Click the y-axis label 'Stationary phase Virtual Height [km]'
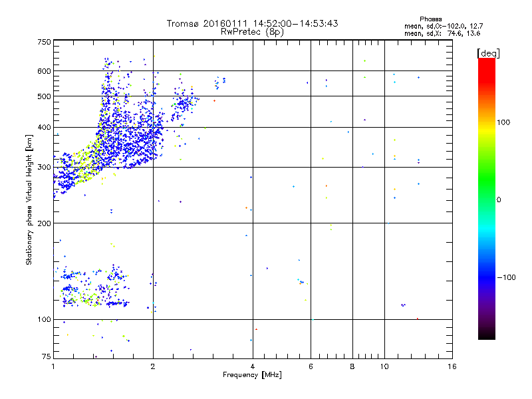This screenshot has height=399, width=532. click(x=29, y=200)
